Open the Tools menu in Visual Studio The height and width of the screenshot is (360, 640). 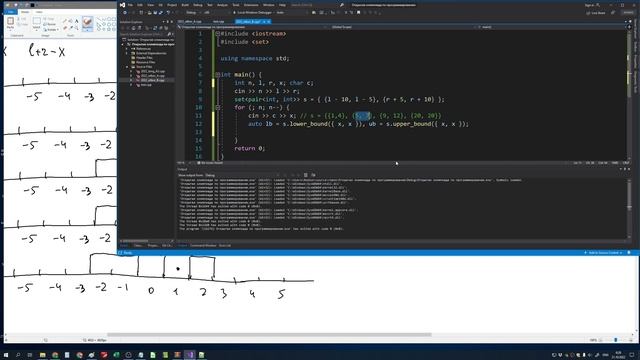click(236, 5)
